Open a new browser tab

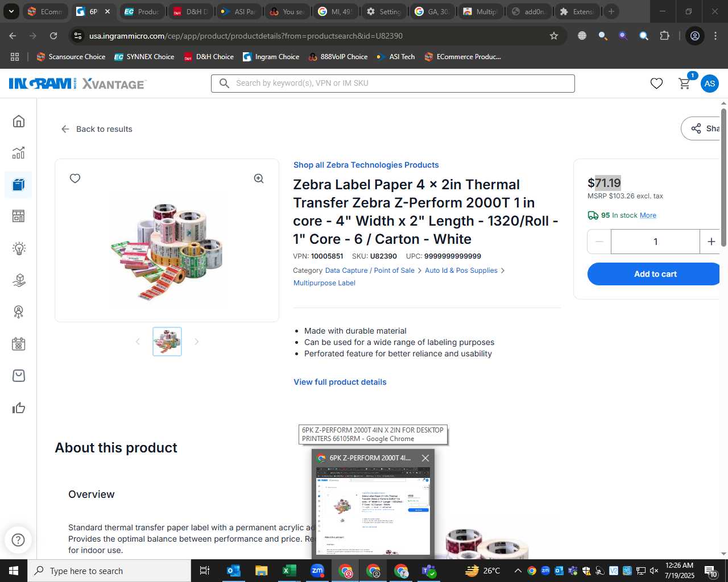611,11
